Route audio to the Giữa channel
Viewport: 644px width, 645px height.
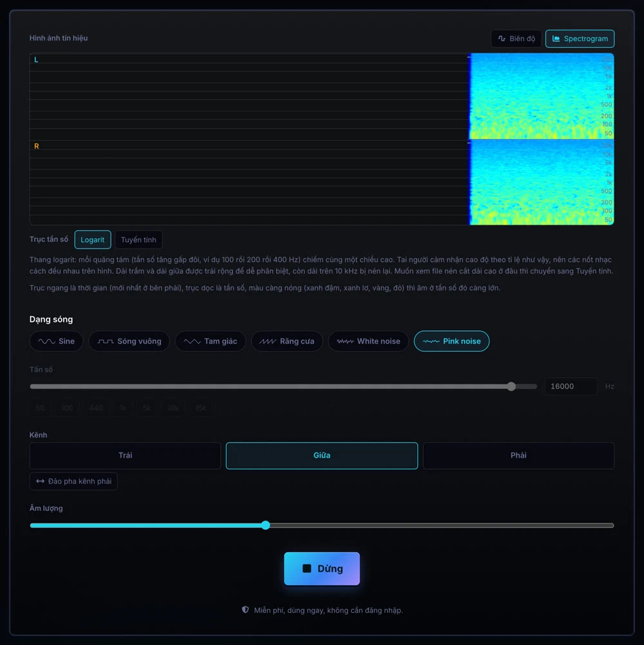[x=322, y=456]
